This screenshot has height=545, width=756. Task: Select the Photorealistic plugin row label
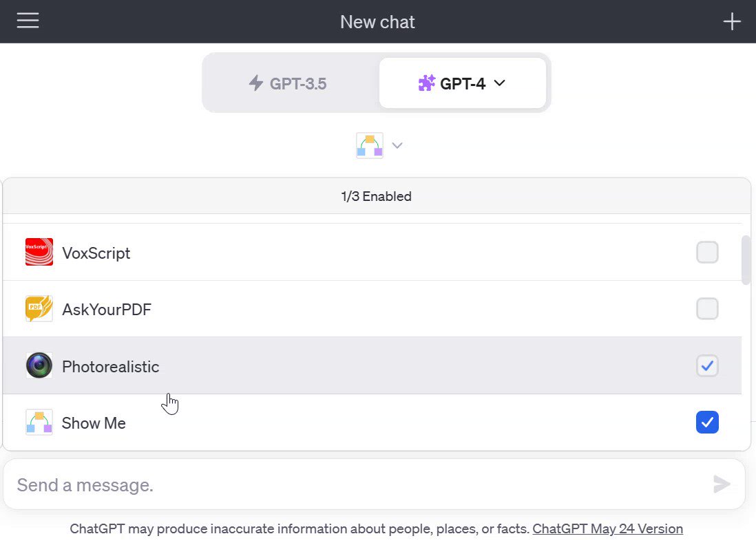110,367
